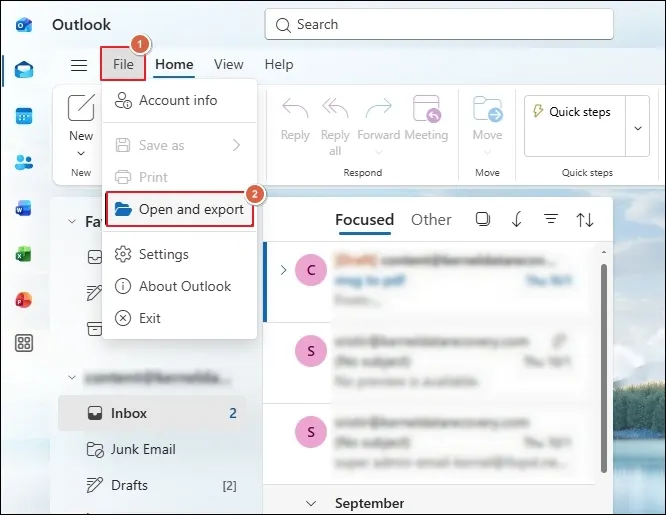
Task: Open the Inbox folder
Action: pos(152,413)
